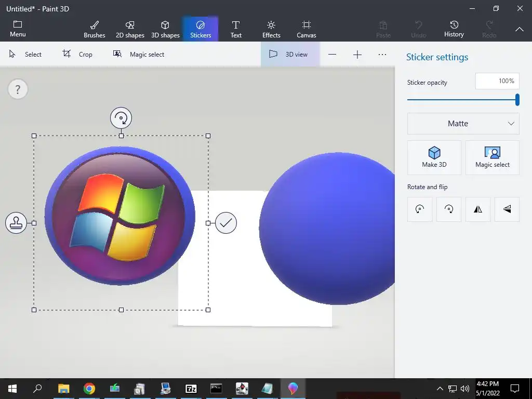Flip the sticker horizontally
Screen dimensions: 532x399
(478, 209)
